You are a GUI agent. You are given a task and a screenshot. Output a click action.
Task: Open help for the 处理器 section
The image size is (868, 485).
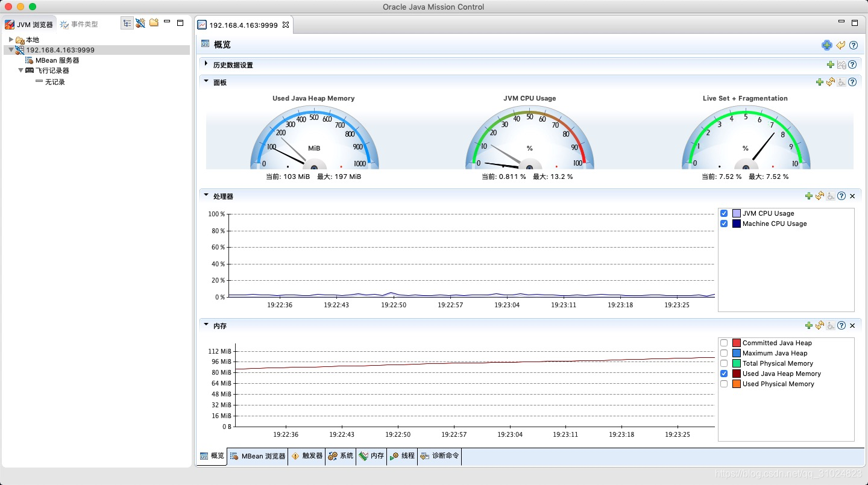[841, 196]
